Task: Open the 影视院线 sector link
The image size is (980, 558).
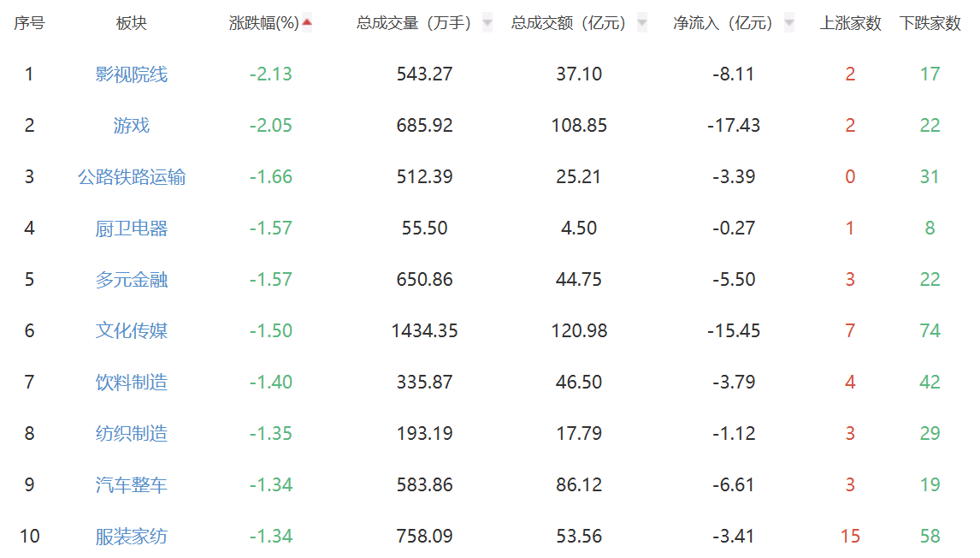Action: click(x=131, y=74)
